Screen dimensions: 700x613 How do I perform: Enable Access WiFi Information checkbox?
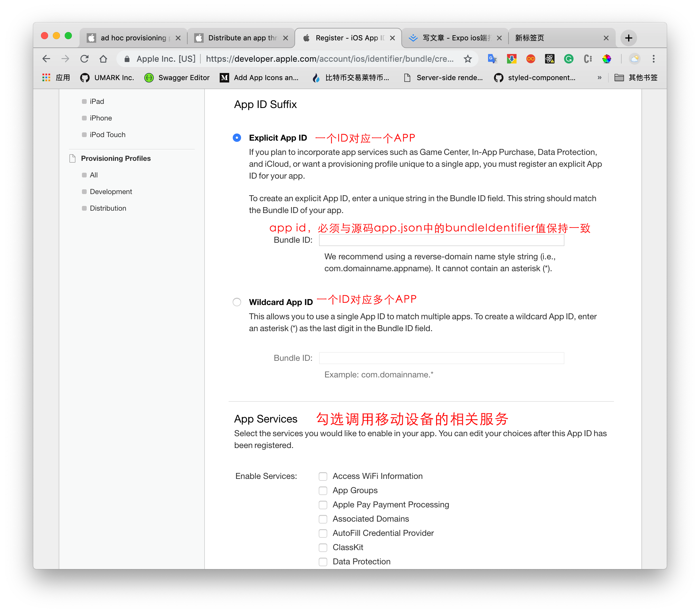click(x=323, y=476)
